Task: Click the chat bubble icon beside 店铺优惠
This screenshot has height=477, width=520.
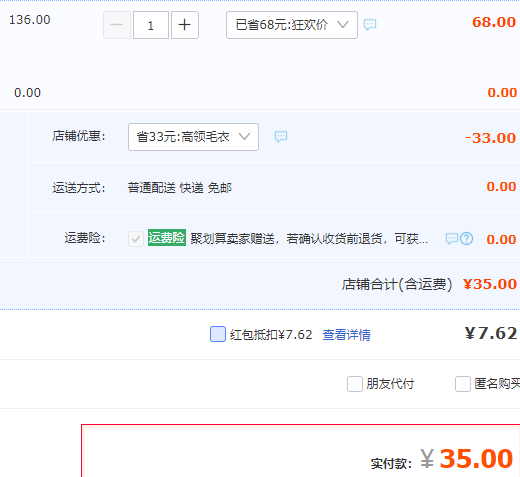Action: [281, 136]
